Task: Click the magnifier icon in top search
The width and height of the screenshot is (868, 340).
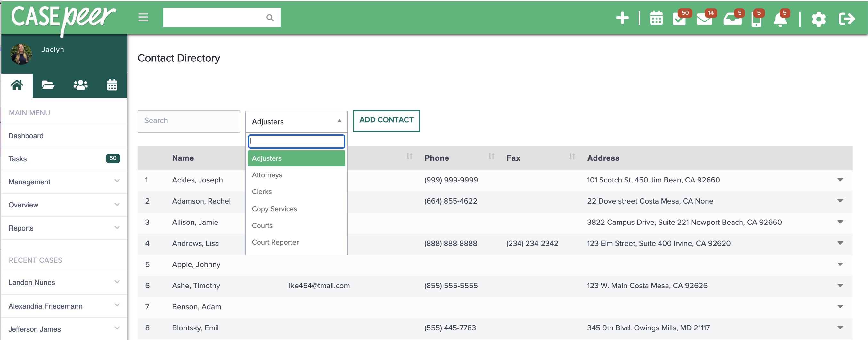Action: [270, 18]
